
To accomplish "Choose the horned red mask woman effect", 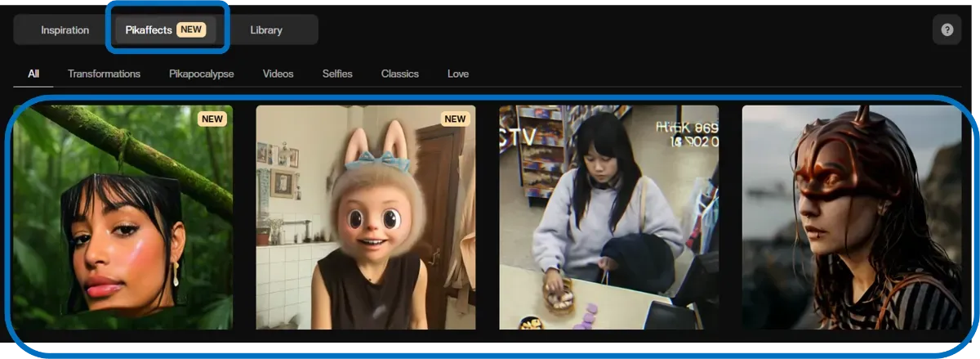I will point(851,218).
